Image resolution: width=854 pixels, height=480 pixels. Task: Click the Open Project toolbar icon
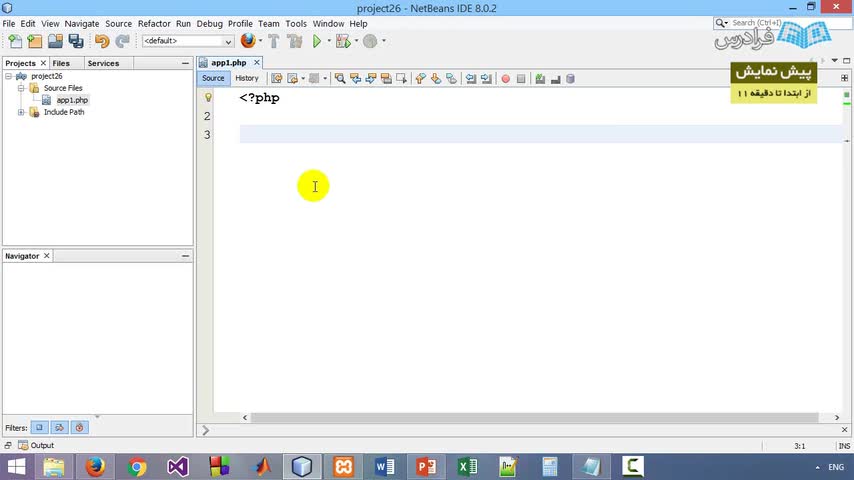click(55, 41)
